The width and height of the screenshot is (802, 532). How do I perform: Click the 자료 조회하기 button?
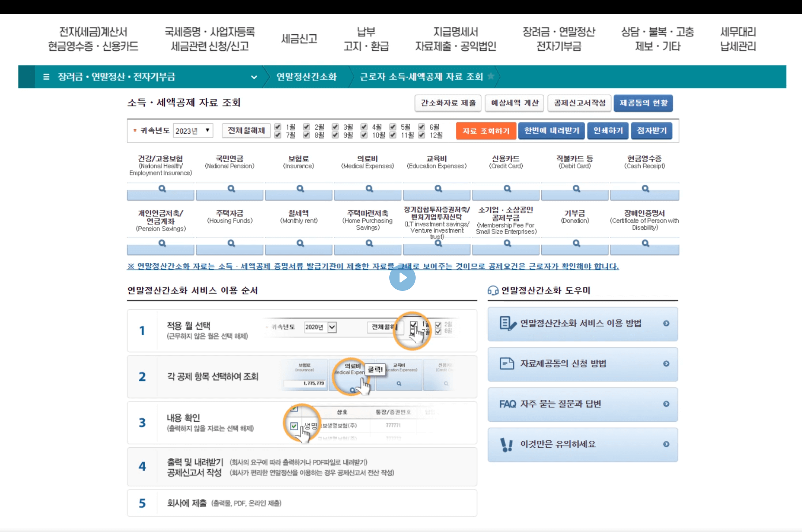point(486,130)
